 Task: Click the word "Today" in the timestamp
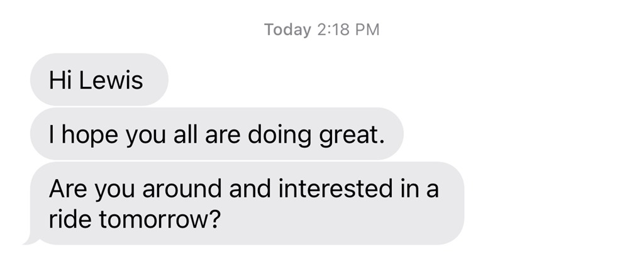click(287, 30)
